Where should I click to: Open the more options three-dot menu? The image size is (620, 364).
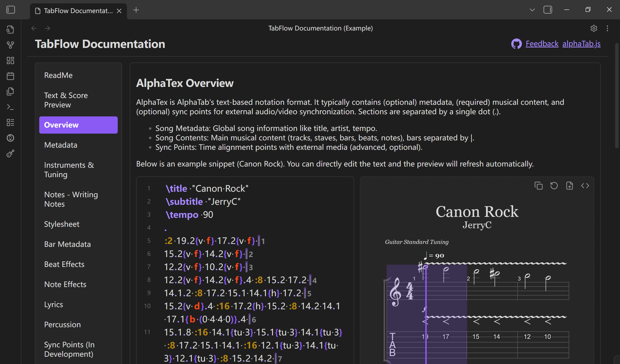[x=607, y=28]
